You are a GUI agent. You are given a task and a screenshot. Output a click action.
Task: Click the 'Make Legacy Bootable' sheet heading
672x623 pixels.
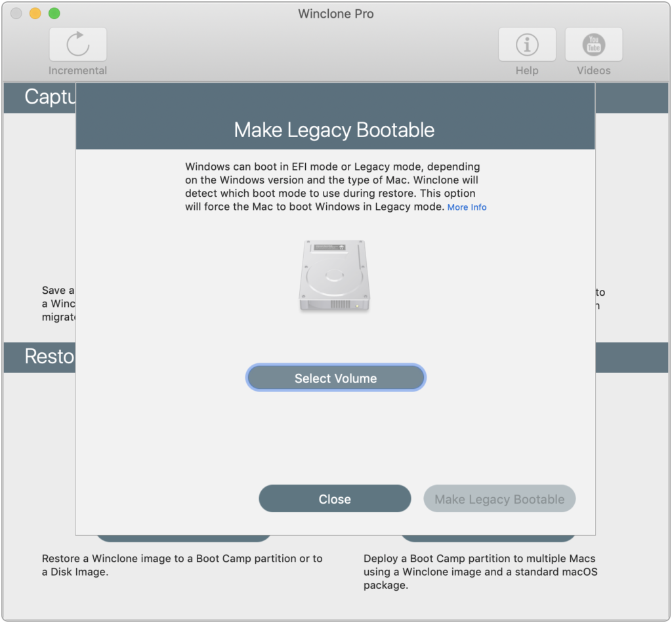click(334, 130)
